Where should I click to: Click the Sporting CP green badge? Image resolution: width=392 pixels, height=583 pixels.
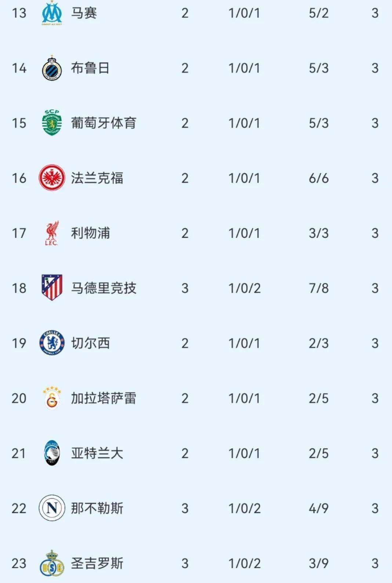(x=52, y=123)
